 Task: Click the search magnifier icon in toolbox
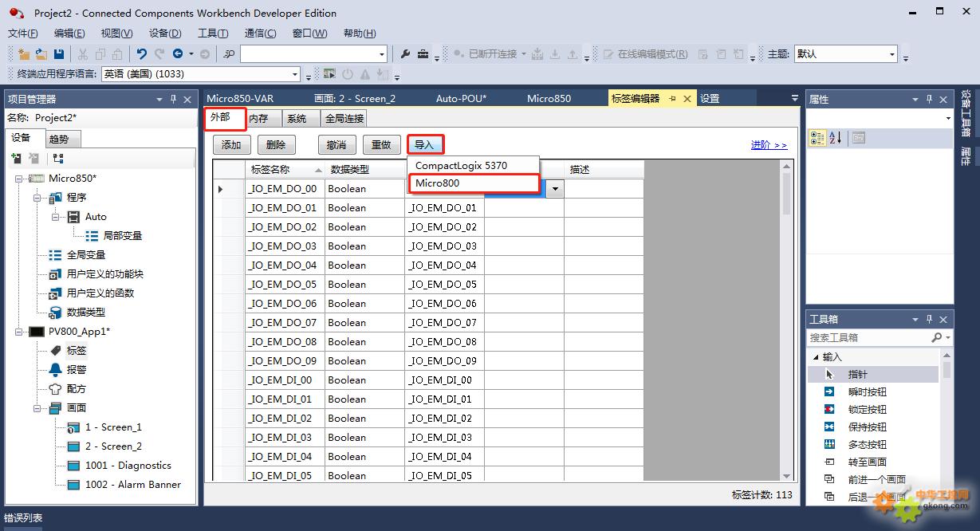tap(937, 337)
